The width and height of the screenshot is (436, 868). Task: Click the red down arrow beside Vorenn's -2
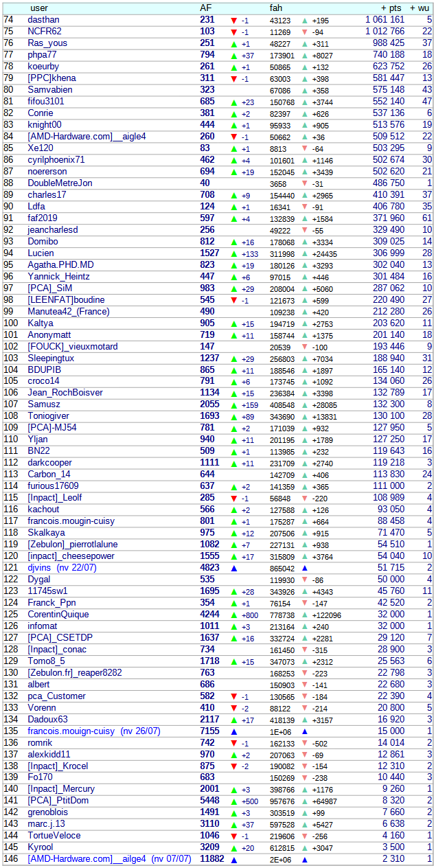point(234,708)
